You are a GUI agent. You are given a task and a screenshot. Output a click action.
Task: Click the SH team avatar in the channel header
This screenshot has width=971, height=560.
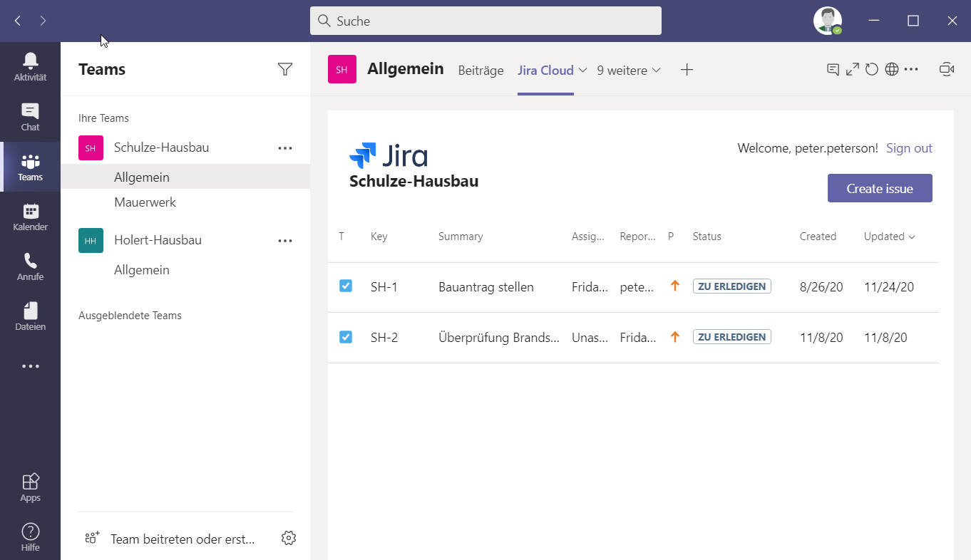342,69
